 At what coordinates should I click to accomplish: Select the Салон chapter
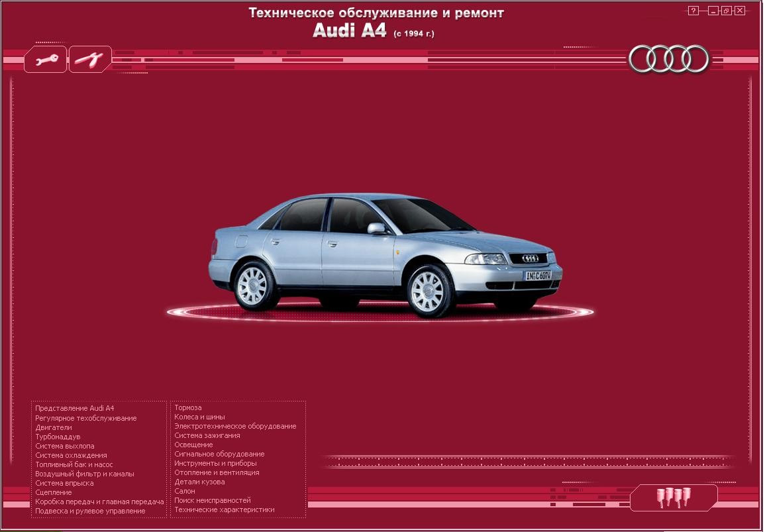click(x=184, y=491)
